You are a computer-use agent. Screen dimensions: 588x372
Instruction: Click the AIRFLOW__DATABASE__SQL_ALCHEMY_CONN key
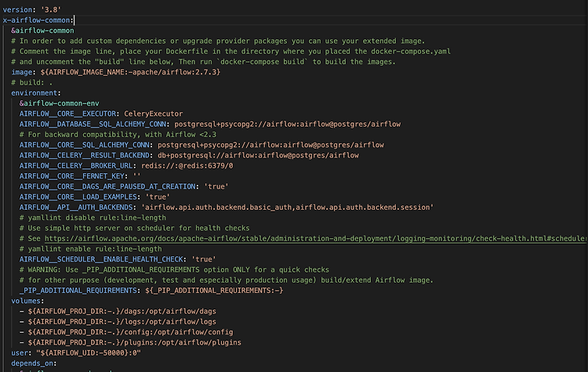93,124
